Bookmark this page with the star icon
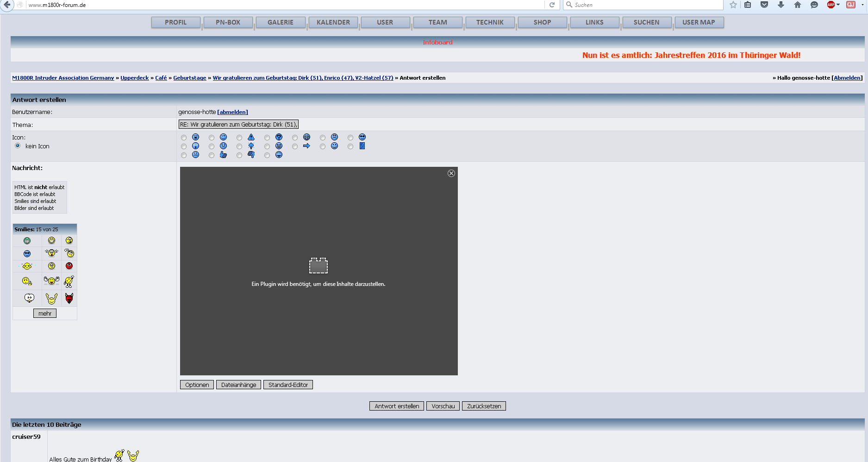Screen dimensions: 868x462 click(733, 5)
